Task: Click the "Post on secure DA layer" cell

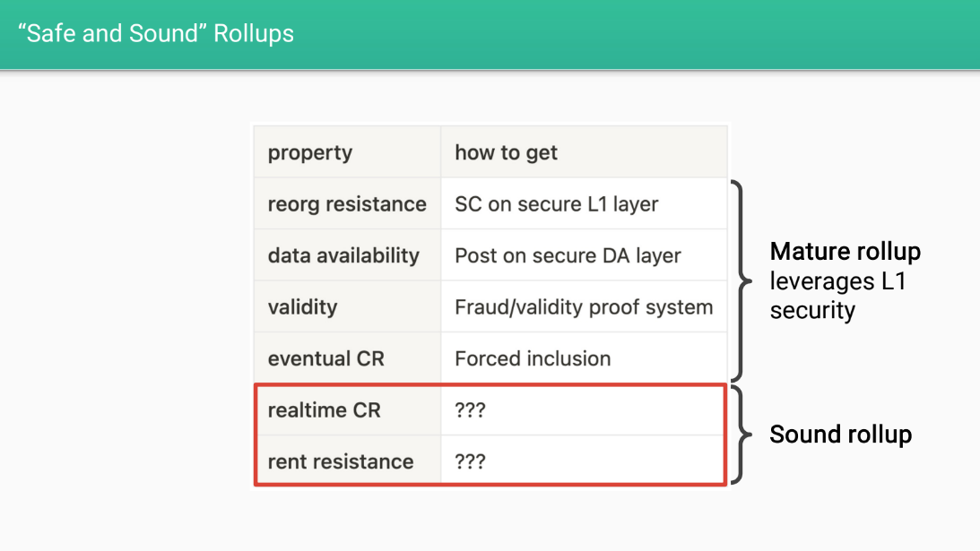Action: [568, 255]
